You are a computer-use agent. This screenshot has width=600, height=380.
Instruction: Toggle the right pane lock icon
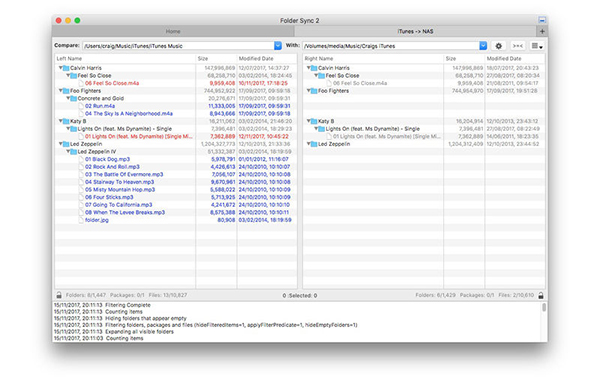pyautogui.click(x=541, y=295)
